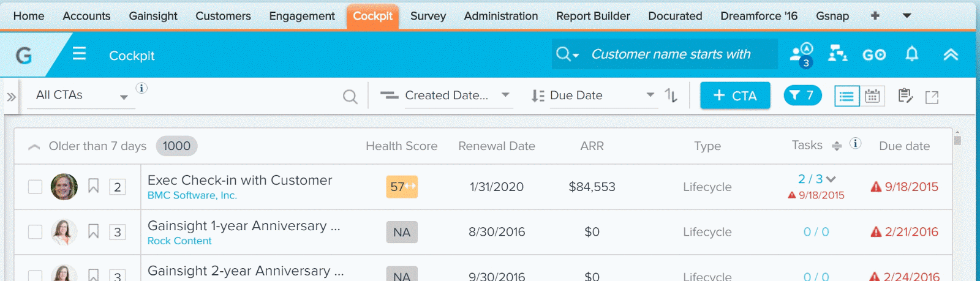Screen dimensions: 980x281
Task: Click the NA health badge for Rock Content
Action: point(402,232)
